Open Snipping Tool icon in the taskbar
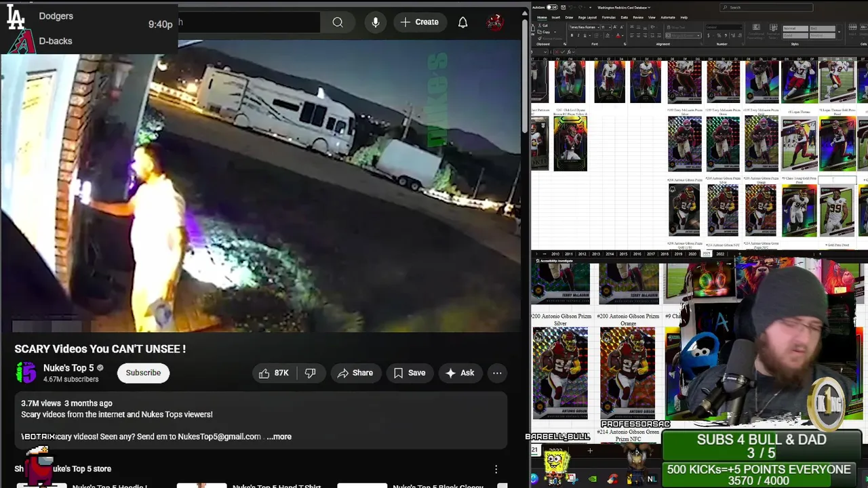 point(572,479)
